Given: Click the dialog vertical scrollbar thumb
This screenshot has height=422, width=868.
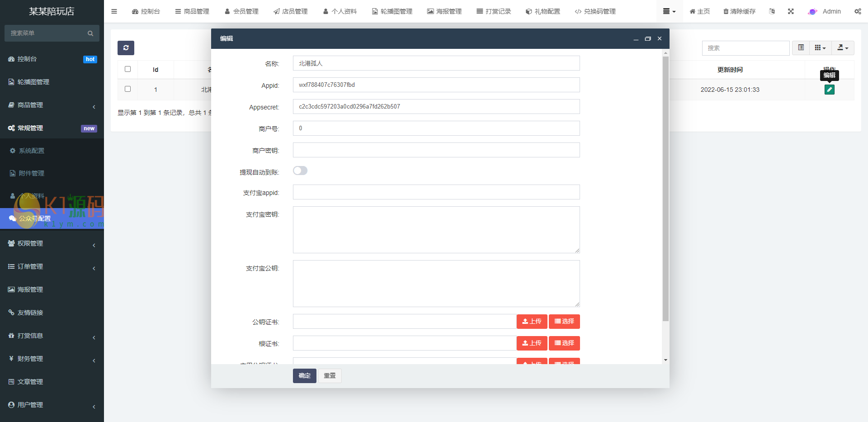Looking at the screenshot, I should pyautogui.click(x=665, y=189).
